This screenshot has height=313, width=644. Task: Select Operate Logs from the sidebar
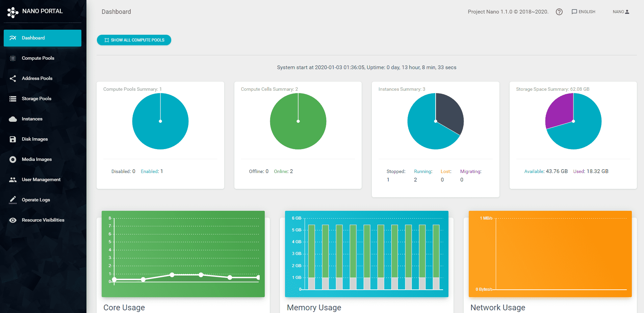pyautogui.click(x=36, y=200)
